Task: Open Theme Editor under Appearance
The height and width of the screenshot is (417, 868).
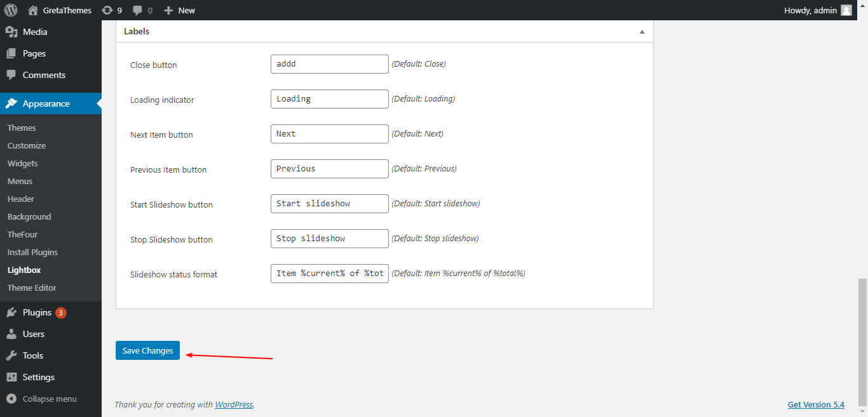Action: tap(31, 288)
